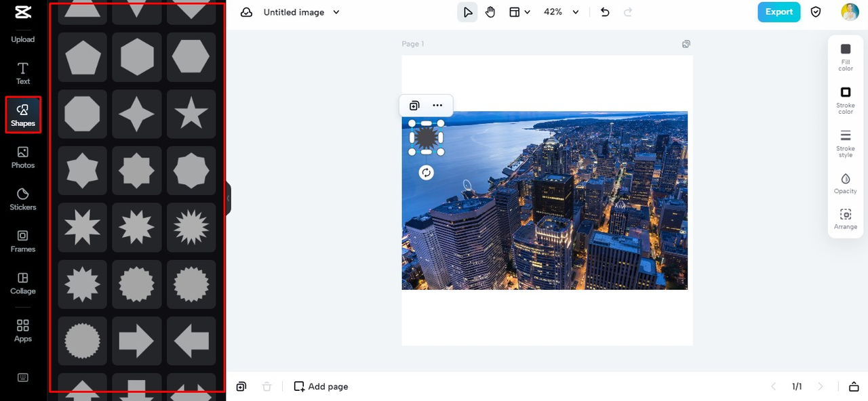Click duplicate icon in floating shape toolbar
868x401 pixels.
[414, 106]
